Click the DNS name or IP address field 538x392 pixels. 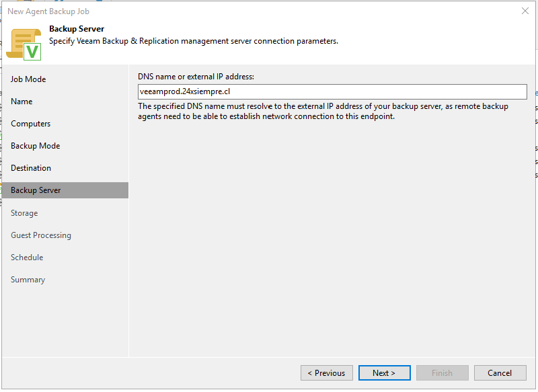coord(332,92)
